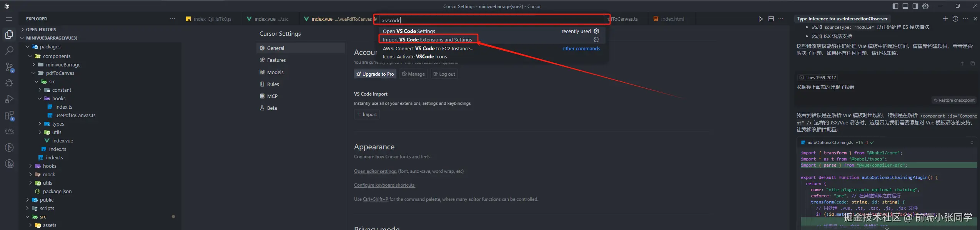Open the Models settings section
Image resolution: width=980 pixels, height=230 pixels.
point(301,72)
